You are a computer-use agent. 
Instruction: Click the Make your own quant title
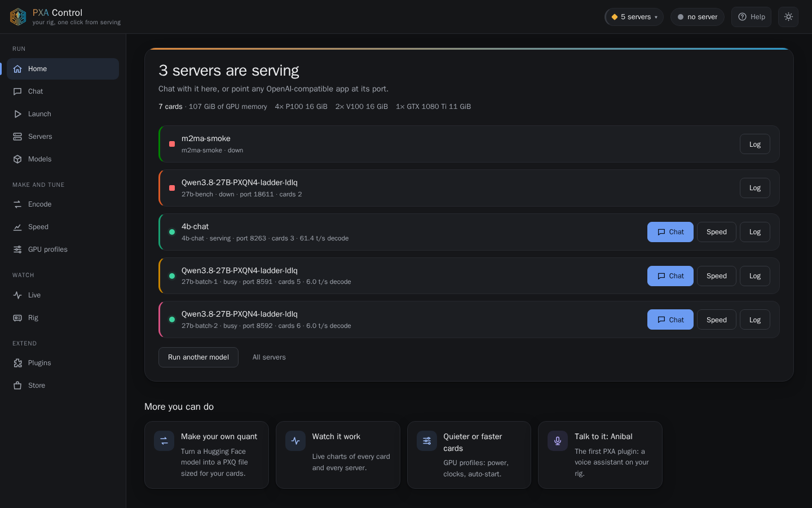click(x=219, y=436)
